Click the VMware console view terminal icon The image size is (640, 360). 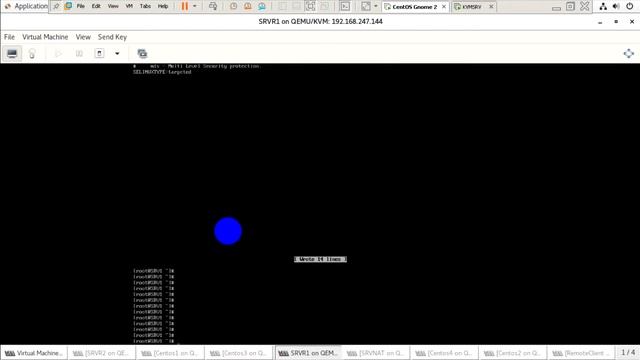coord(345,6)
